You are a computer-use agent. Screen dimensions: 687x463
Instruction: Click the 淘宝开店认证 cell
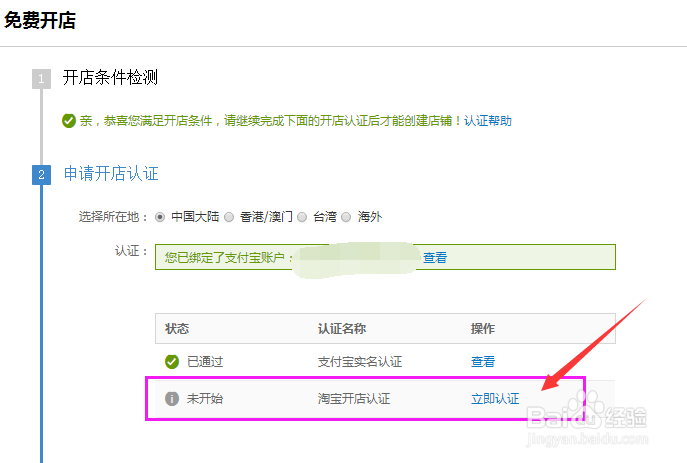coord(354,399)
